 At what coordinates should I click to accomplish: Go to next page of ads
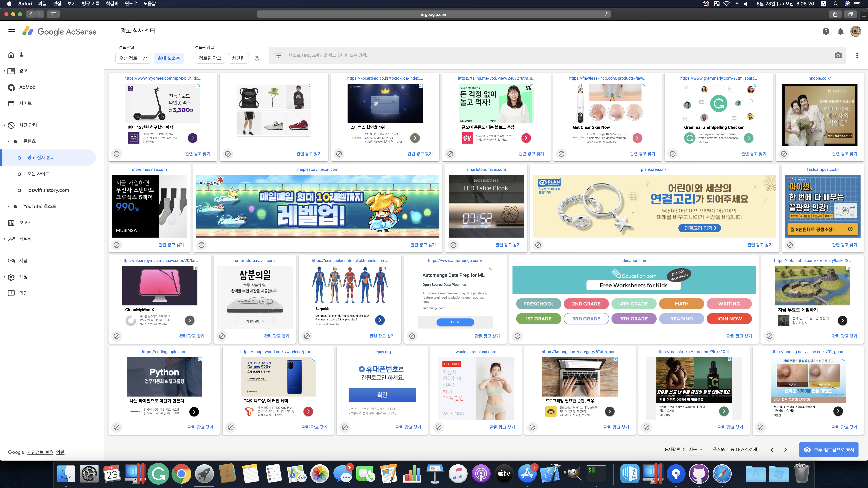tap(785, 450)
